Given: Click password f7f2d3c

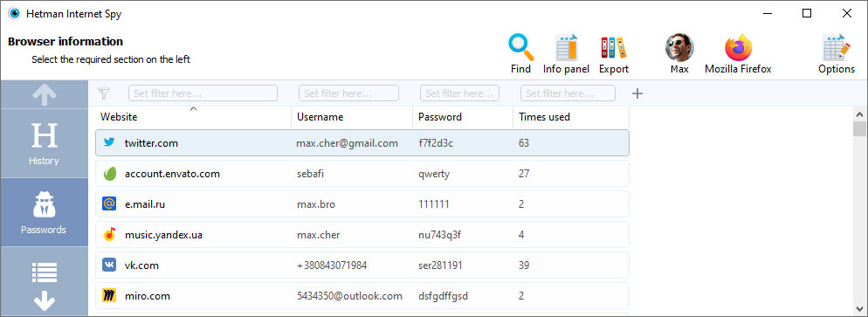Looking at the screenshot, I should click(436, 143).
